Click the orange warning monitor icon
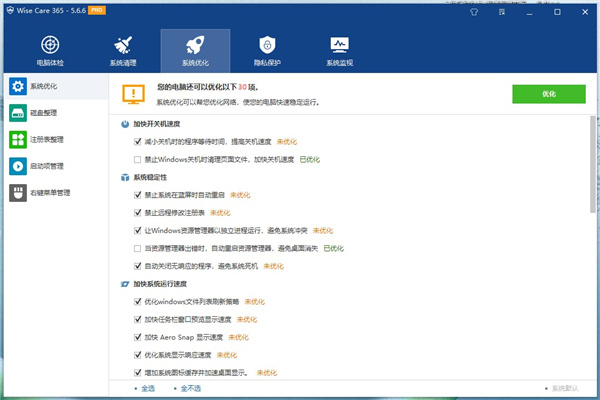This screenshot has width=600, height=400. coord(133,94)
